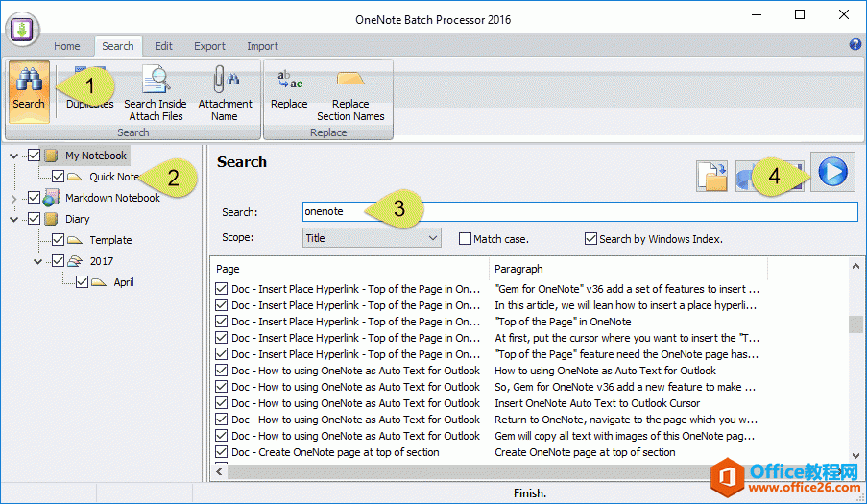867x504 pixels.
Task: Open the Home ribbon tab
Action: (67, 46)
